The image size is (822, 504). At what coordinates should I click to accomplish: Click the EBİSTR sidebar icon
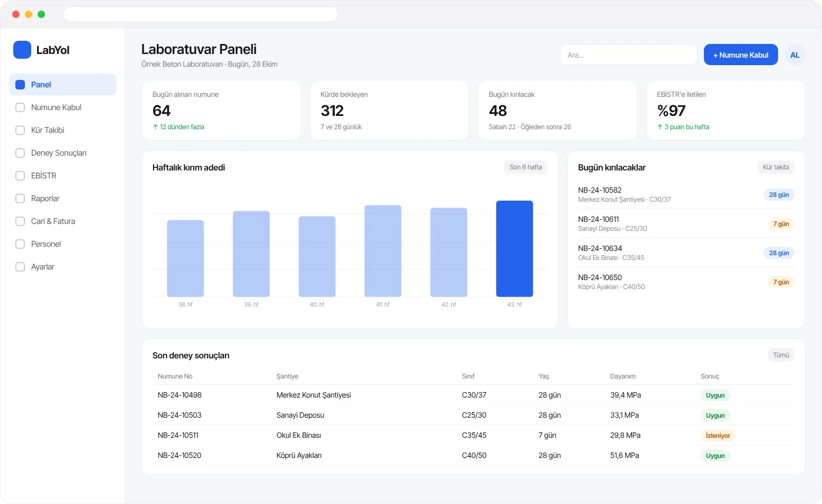click(20, 176)
